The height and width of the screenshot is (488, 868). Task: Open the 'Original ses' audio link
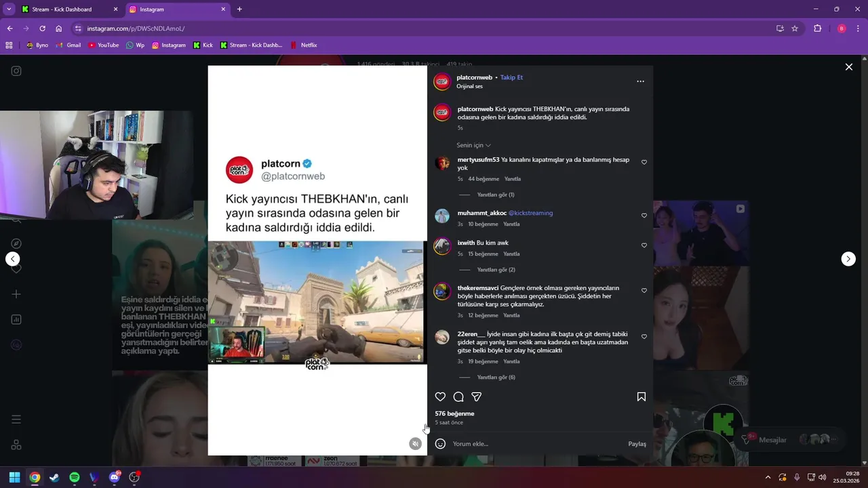click(469, 86)
